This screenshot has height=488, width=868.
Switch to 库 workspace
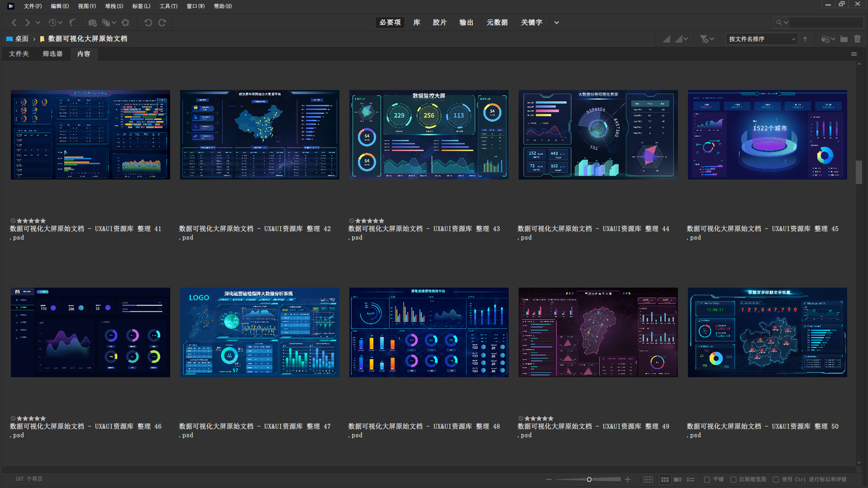tap(417, 23)
